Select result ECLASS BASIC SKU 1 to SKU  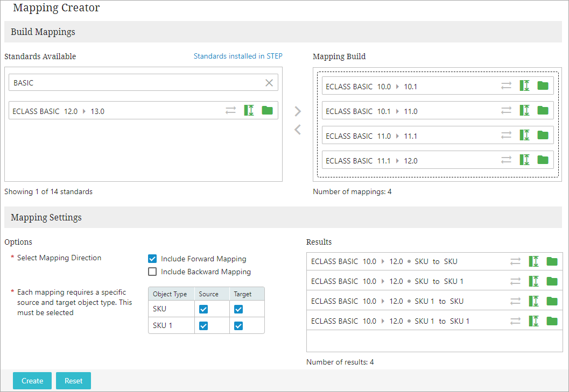(435, 301)
